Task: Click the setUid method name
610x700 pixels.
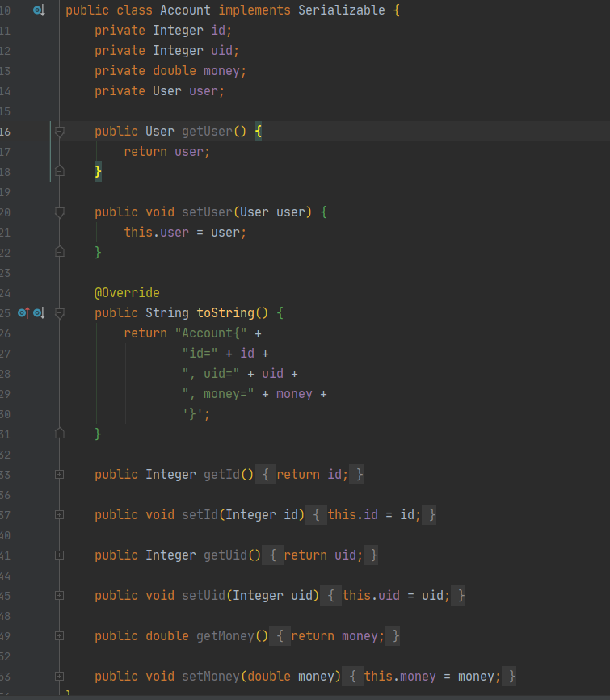Action: coord(204,596)
